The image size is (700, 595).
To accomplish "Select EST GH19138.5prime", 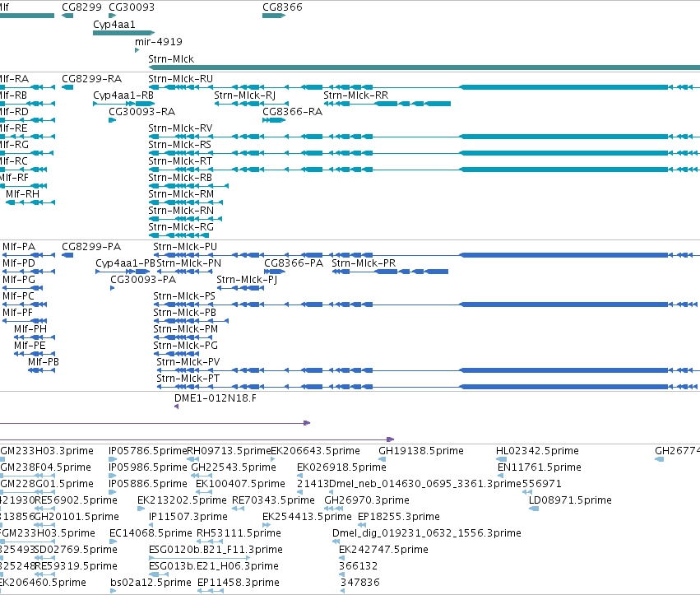I will [421, 451].
